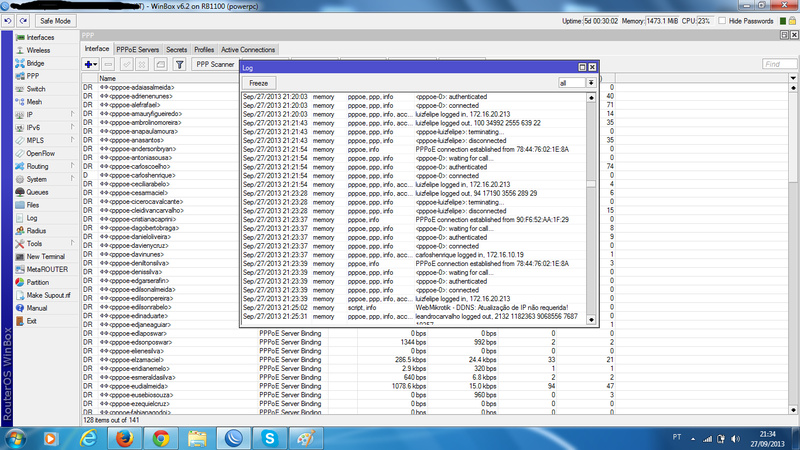Viewport: 800px width, 450px height.
Task: Open the Radius sidebar item
Action: tap(36, 231)
